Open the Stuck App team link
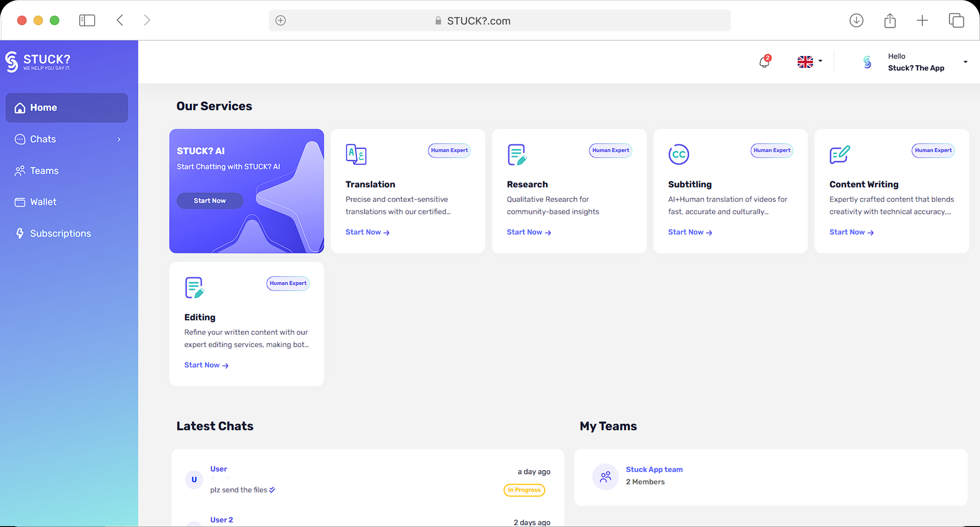Viewport: 980px width, 527px height. tap(654, 469)
